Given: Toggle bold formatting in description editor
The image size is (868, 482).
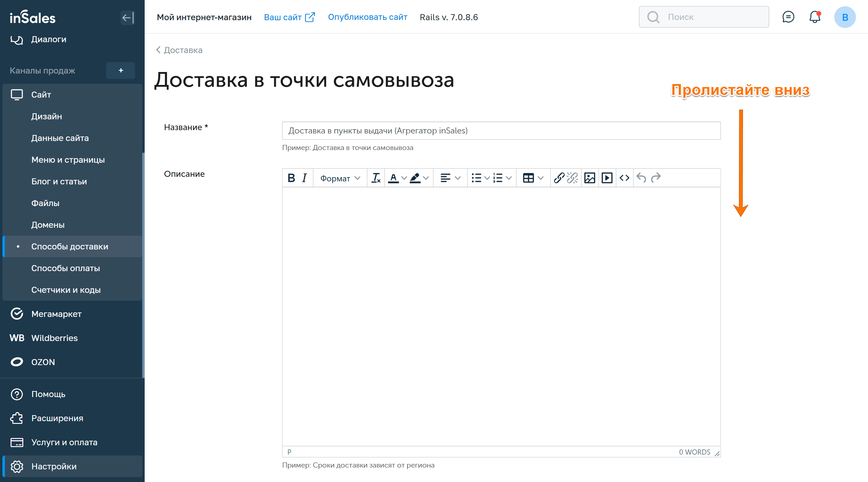Looking at the screenshot, I should click(x=291, y=178).
